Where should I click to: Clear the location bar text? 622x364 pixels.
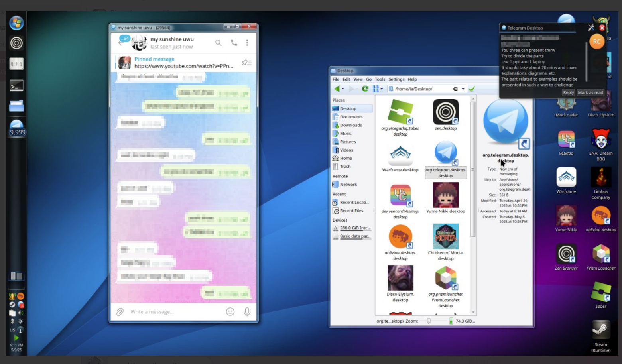click(x=455, y=89)
